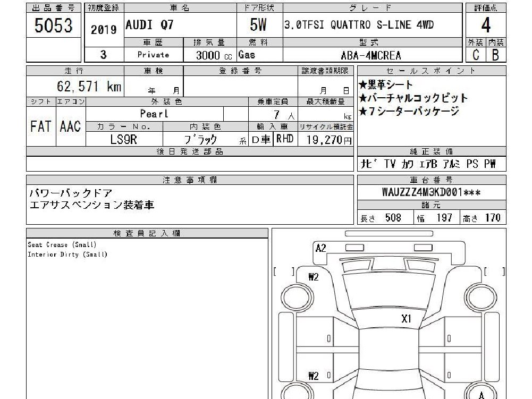Click the door type 5W

coord(258,25)
